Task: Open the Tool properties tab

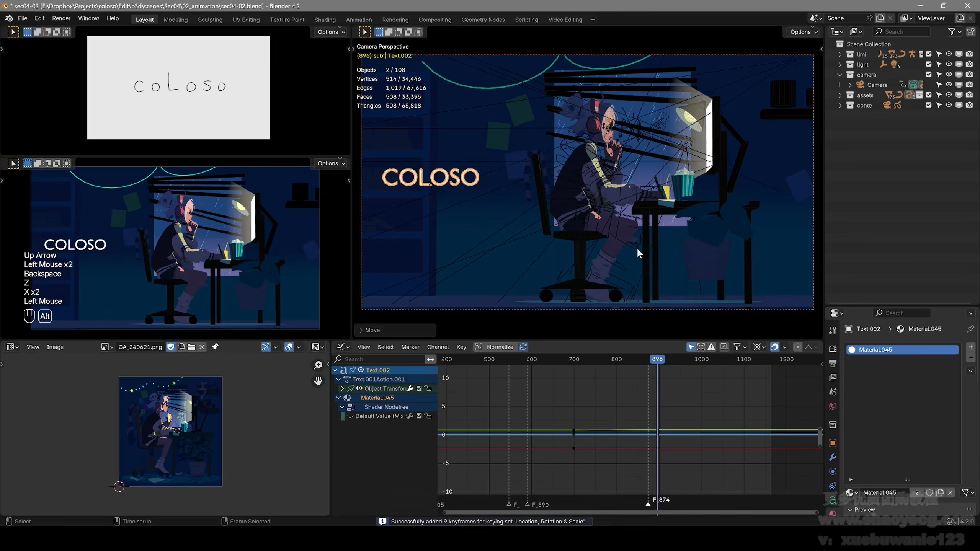Action: tap(833, 330)
